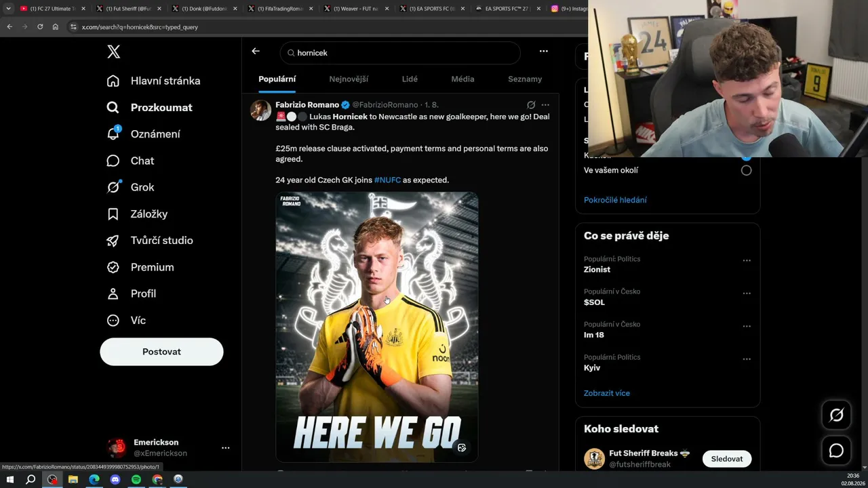Click the Fabrizio Romano name link
868x488 pixels.
point(307,105)
